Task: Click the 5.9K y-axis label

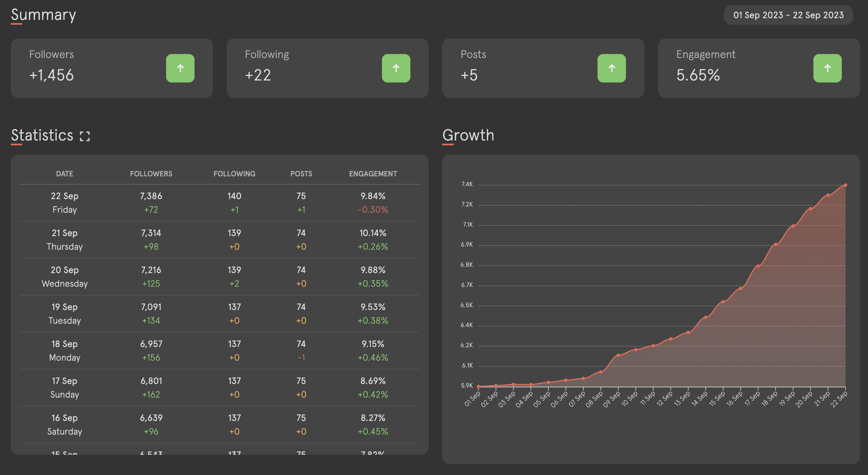Action: (467, 385)
